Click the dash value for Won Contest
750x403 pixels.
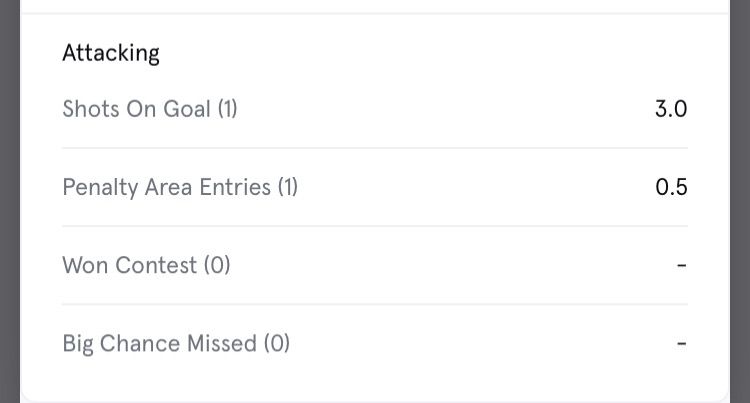coord(681,265)
